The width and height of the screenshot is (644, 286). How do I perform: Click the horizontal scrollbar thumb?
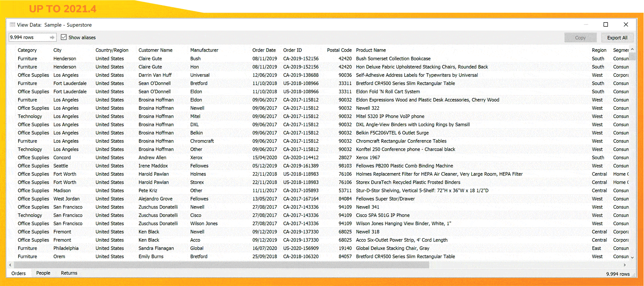click(x=221, y=265)
